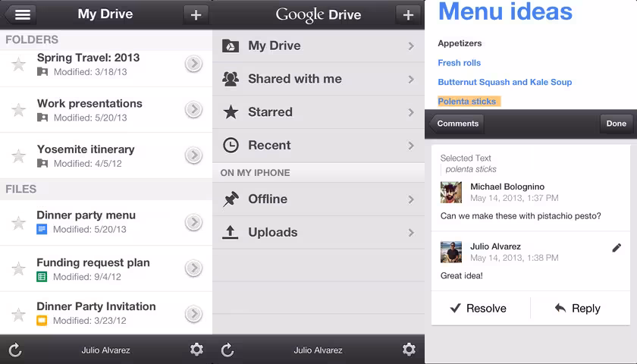Tap the Appetizers heading
The width and height of the screenshot is (637, 364).
460,43
